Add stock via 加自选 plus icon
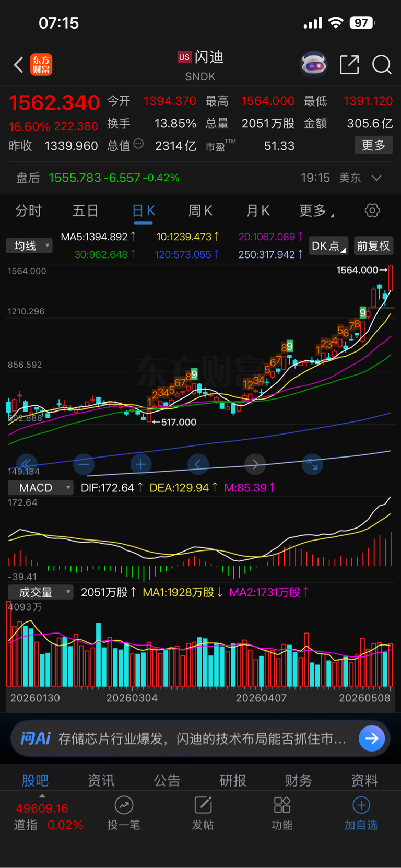Screen dimensions: 401x868 point(361,805)
